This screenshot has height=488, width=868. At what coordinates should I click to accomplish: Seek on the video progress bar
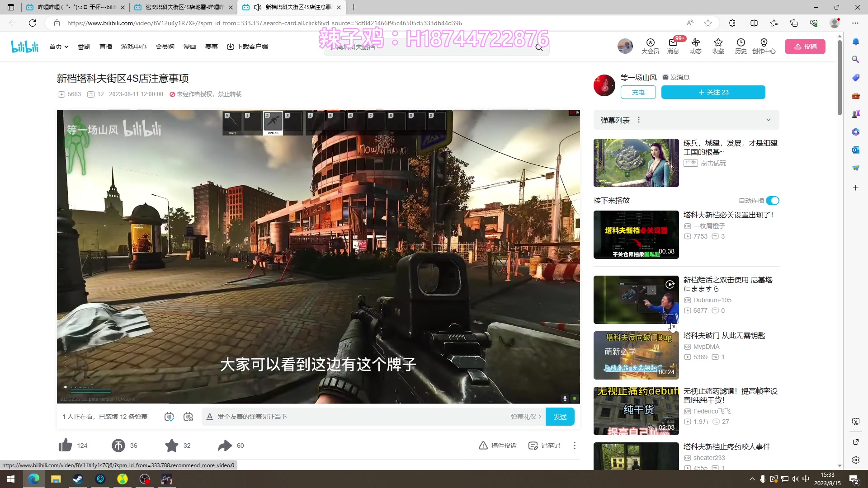point(318,403)
